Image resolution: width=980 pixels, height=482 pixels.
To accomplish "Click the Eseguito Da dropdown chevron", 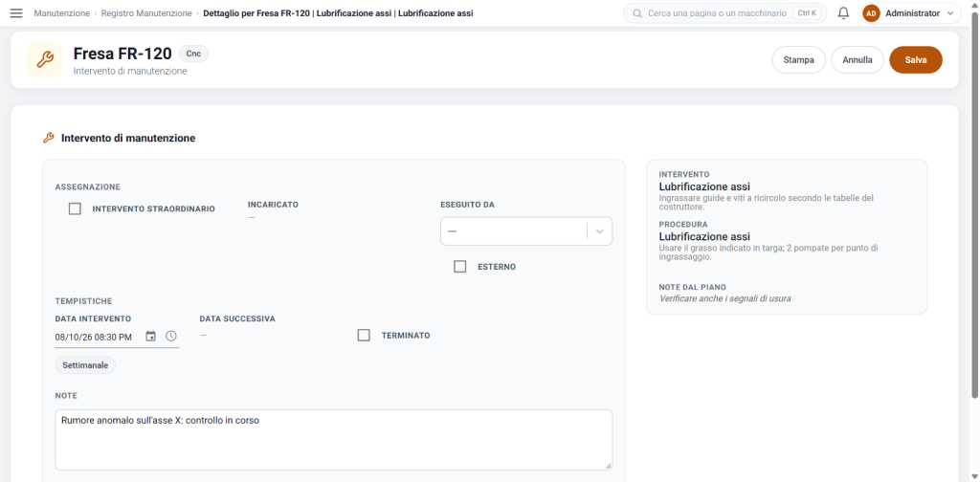I will point(600,231).
